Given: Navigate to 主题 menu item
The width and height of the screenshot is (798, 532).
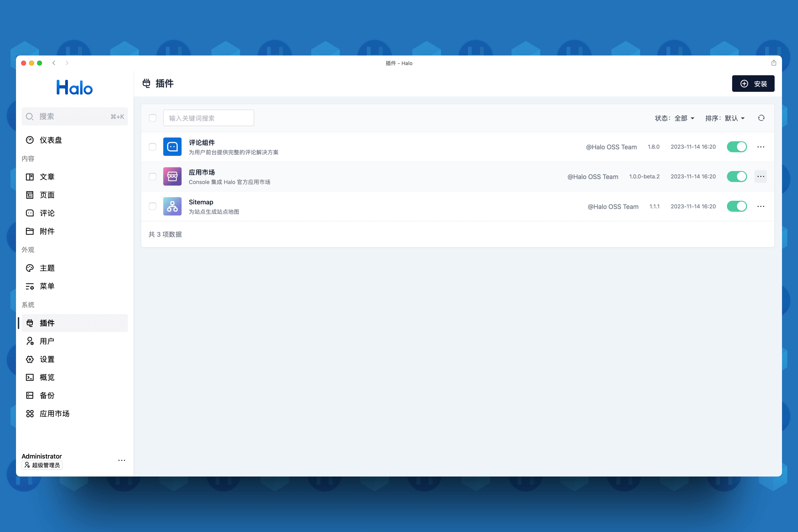Looking at the screenshot, I should 75,268.
